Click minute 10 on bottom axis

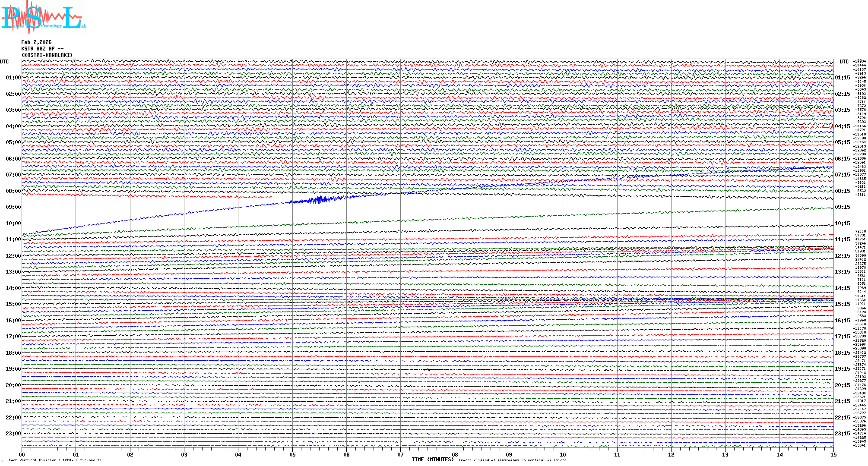(563, 454)
